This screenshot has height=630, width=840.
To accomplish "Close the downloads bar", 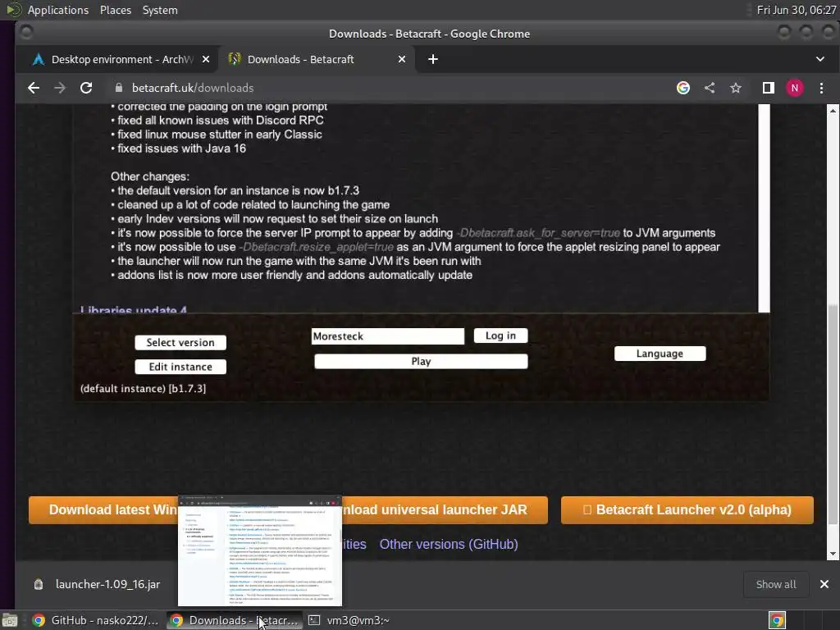I will 824,584.
